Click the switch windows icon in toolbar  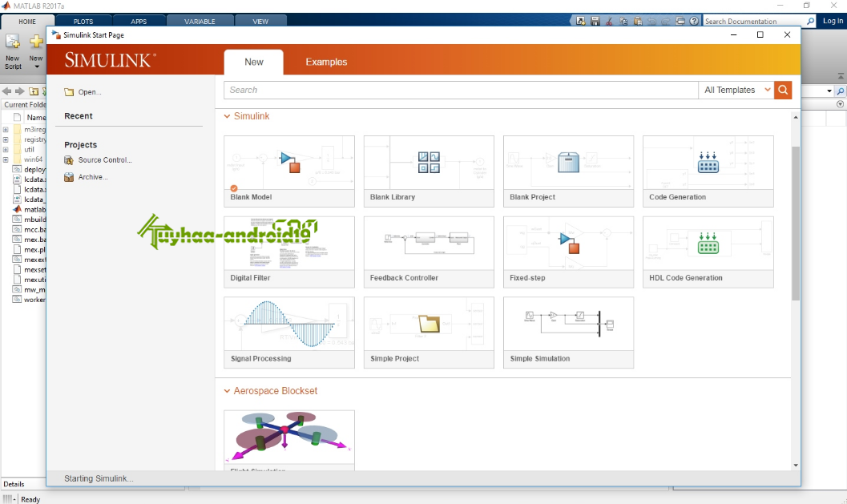pos(680,21)
